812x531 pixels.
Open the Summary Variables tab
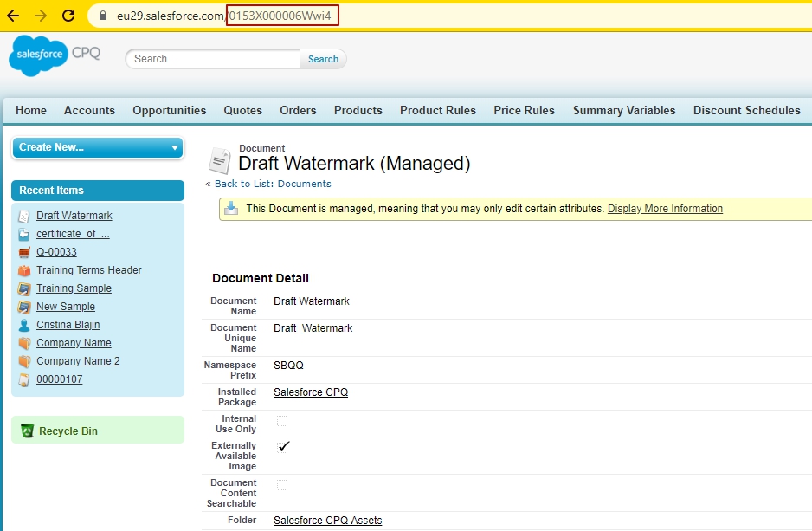(624, 110)
